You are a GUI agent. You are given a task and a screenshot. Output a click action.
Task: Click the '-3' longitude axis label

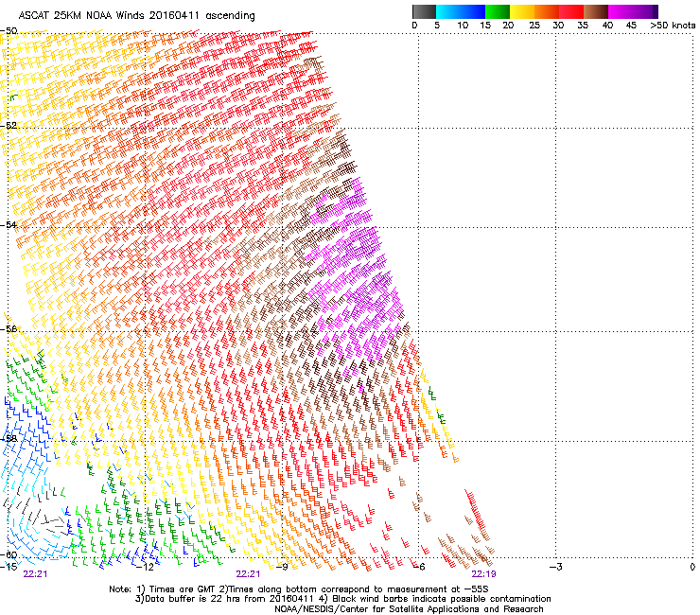coord(555,567)
